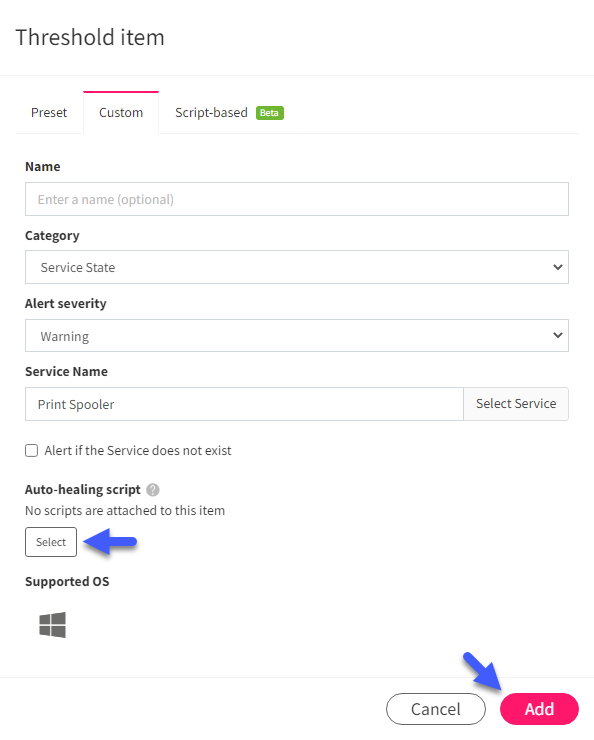594x740 pixels.
Task: Click the Select Service button
Action: (516, 404)
